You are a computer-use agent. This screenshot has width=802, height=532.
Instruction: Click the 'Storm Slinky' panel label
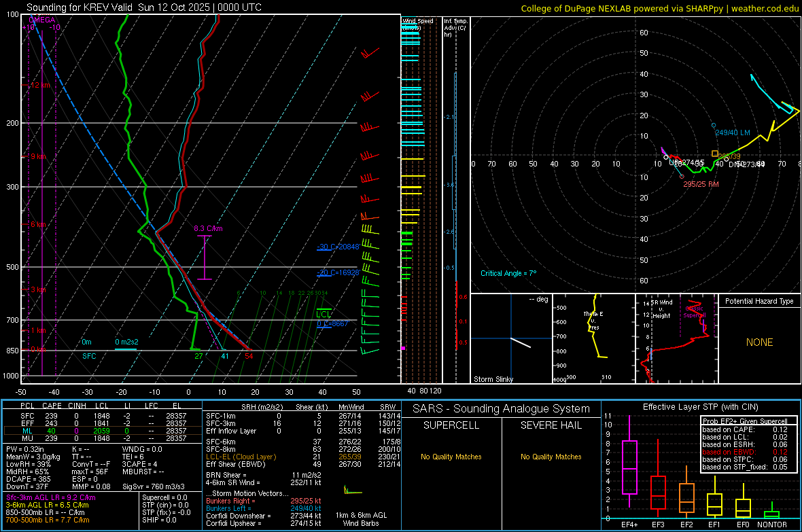click(x=493, y=379)
